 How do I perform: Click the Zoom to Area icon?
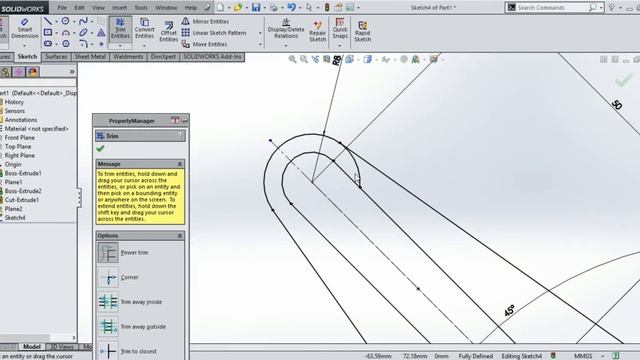[x=304, y=59]
